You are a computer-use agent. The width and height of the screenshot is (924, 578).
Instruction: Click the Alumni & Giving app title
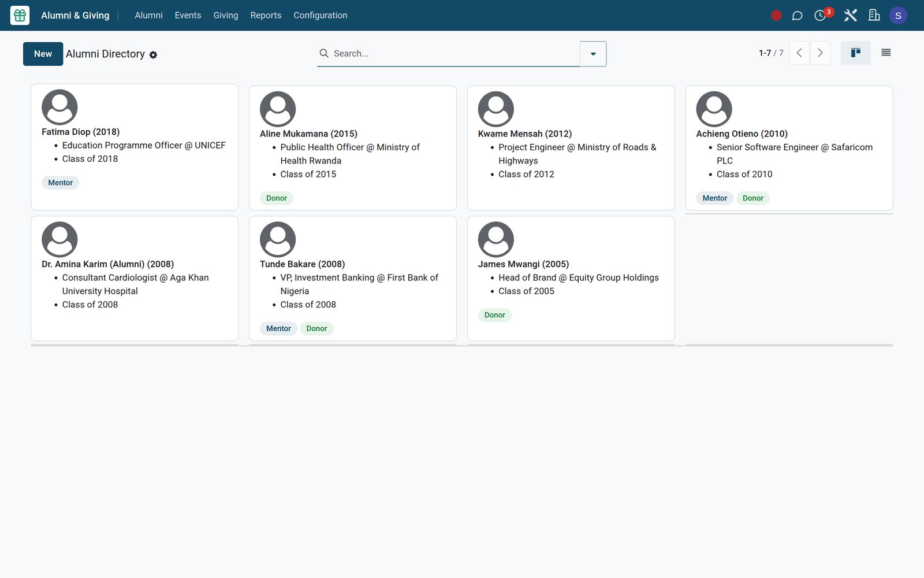pyautogui.click(x=75, y=16)
